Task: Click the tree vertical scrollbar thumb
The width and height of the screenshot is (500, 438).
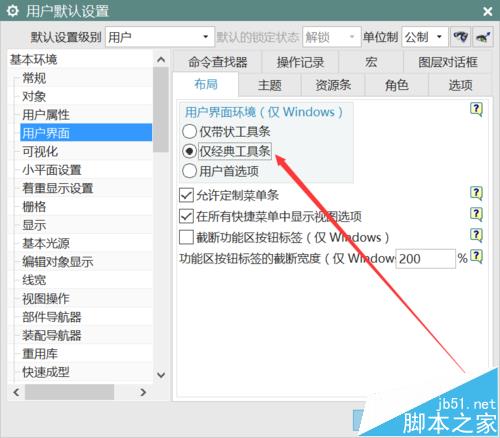Action: coord(161,109)
